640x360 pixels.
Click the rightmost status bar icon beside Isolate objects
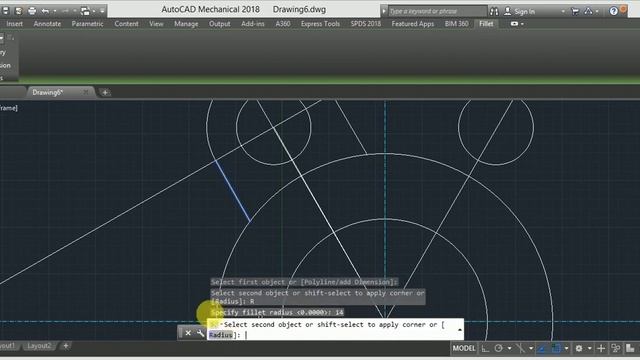click(630, 348)
